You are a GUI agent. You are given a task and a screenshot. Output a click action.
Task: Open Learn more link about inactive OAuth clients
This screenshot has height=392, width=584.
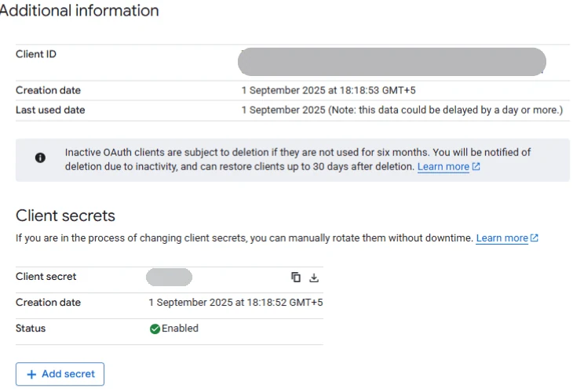(448, 167)
